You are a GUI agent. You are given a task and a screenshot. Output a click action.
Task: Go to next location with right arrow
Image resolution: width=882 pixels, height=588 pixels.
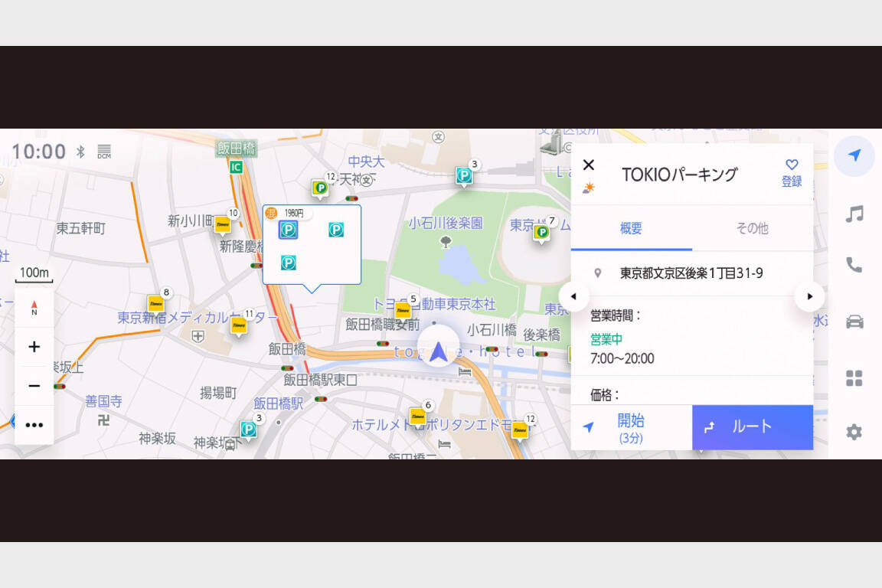coord(809,296)
